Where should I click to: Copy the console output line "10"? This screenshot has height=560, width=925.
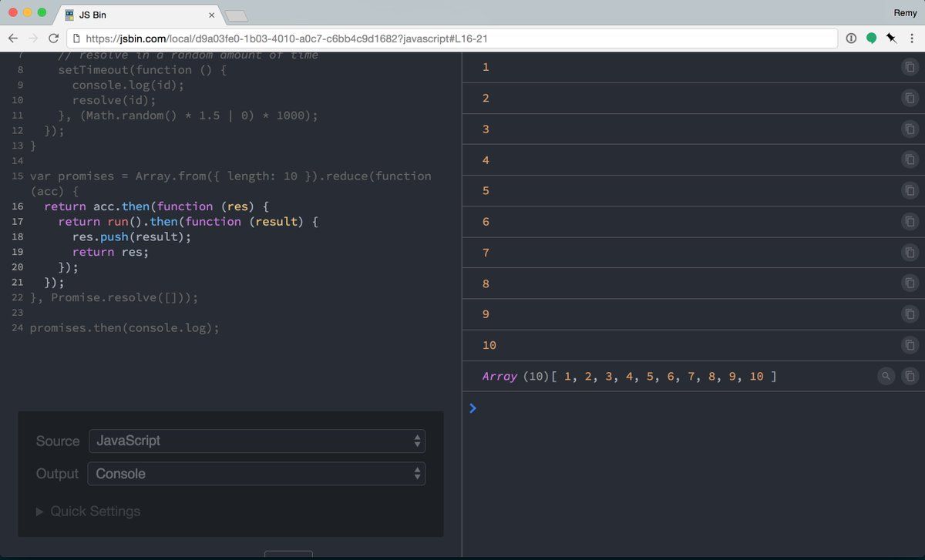[910, 345]
